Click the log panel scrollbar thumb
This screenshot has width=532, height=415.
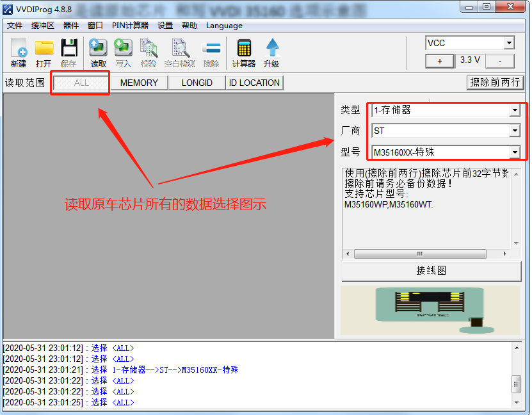pyautogui.click(x=517, y=384)
